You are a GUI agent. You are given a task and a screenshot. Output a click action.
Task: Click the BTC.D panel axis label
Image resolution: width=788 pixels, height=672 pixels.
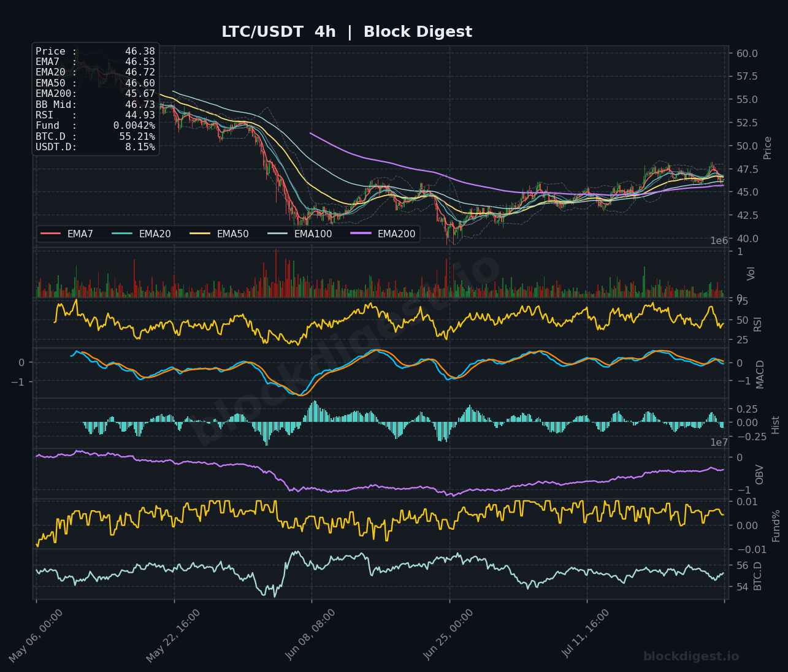point(758,576)
